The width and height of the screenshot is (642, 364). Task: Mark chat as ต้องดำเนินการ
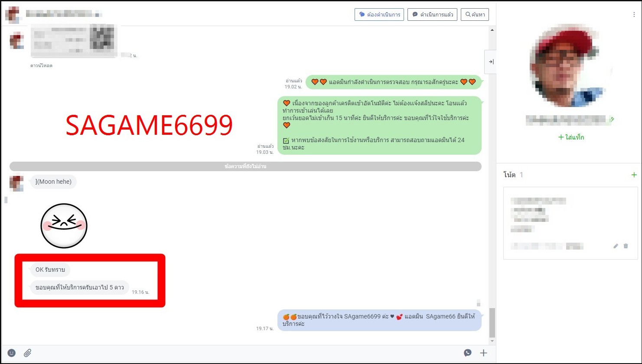point(379,14)
